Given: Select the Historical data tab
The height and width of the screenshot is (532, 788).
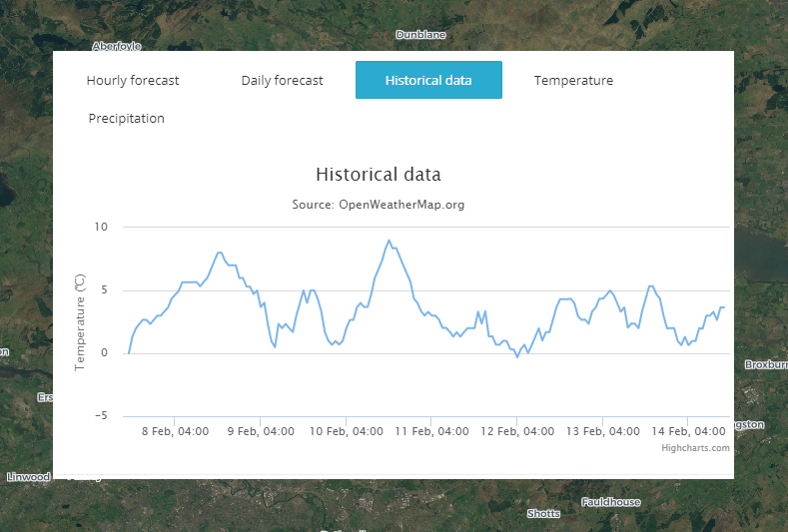Looking at the screenshot, I should [x=428, y=80].
